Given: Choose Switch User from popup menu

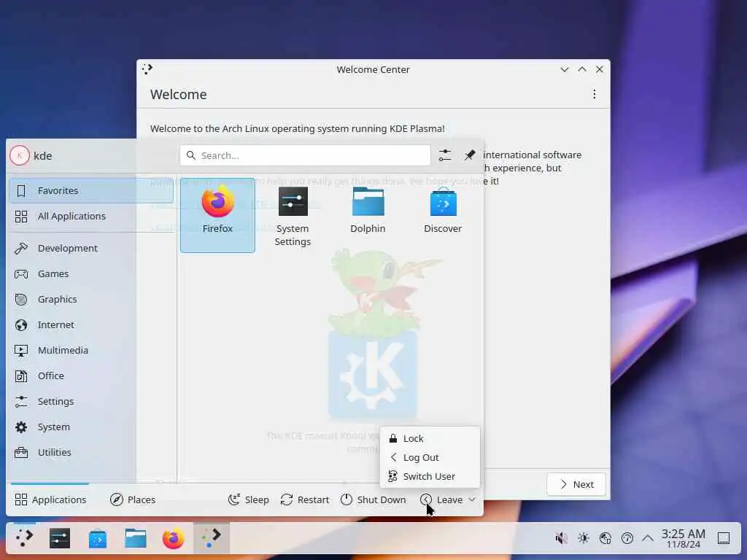Looking at the screenshot, I should coord(430,477).
